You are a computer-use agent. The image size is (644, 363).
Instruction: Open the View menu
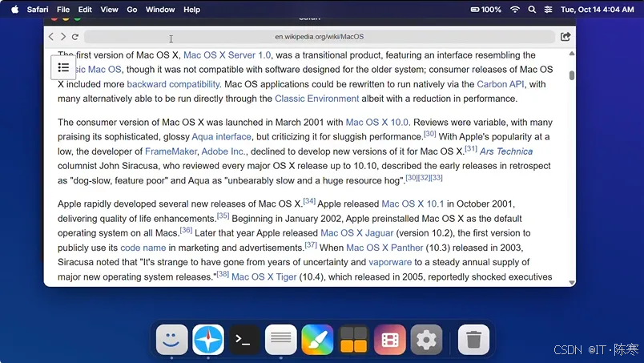(x=109, y=10)
